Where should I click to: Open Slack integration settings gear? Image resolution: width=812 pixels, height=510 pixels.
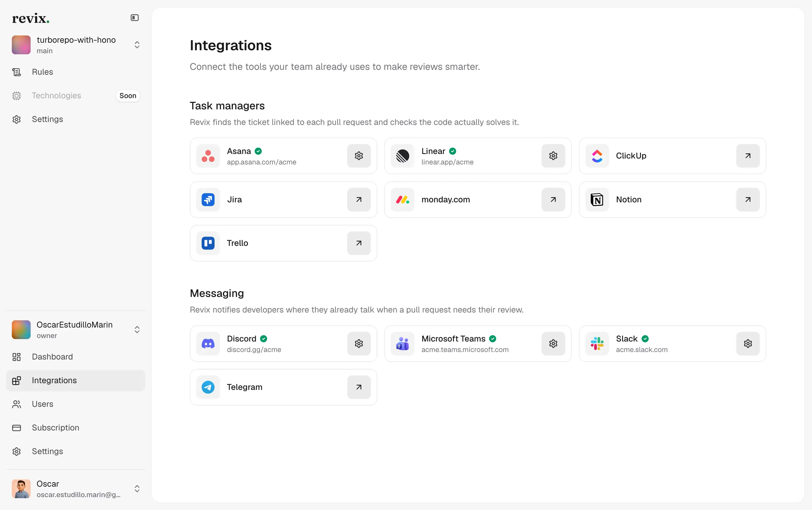(748, 344)
